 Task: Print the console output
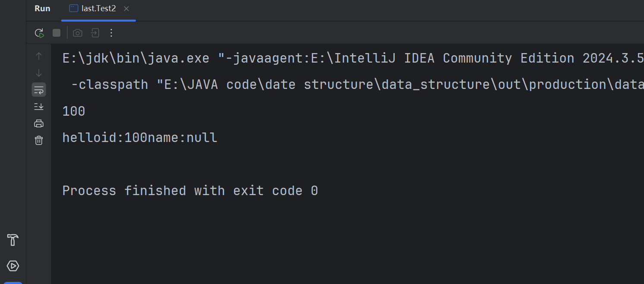coord(39,123)
